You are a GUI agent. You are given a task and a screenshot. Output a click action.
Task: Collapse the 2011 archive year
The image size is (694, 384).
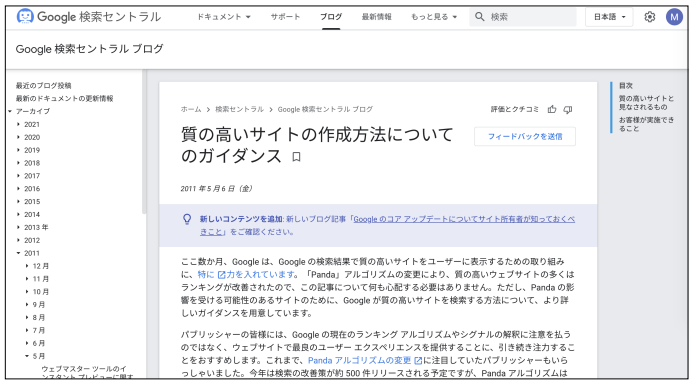[18, 253]
